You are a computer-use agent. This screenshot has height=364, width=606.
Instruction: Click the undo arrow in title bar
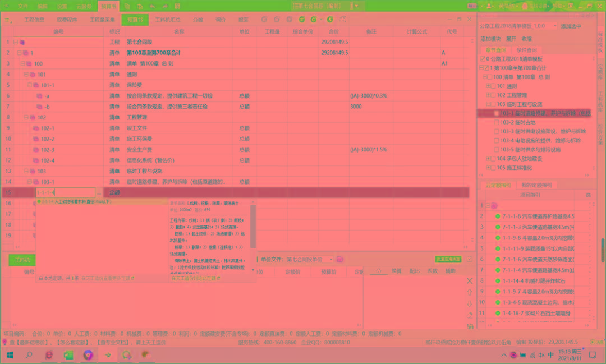coord(152,6)
